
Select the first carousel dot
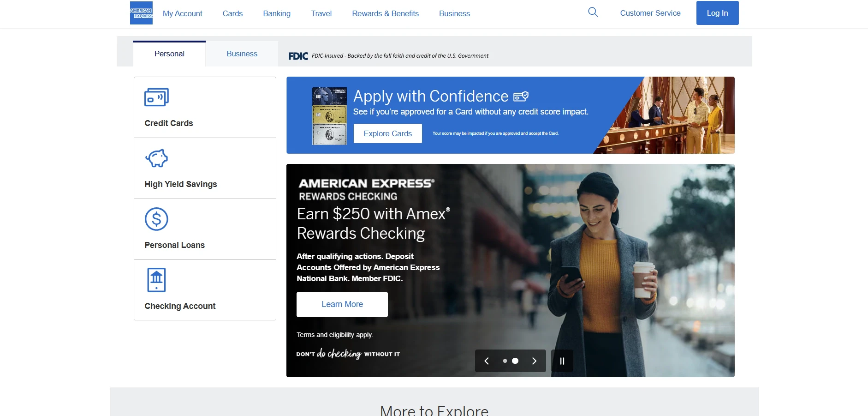tap(505, 361)
